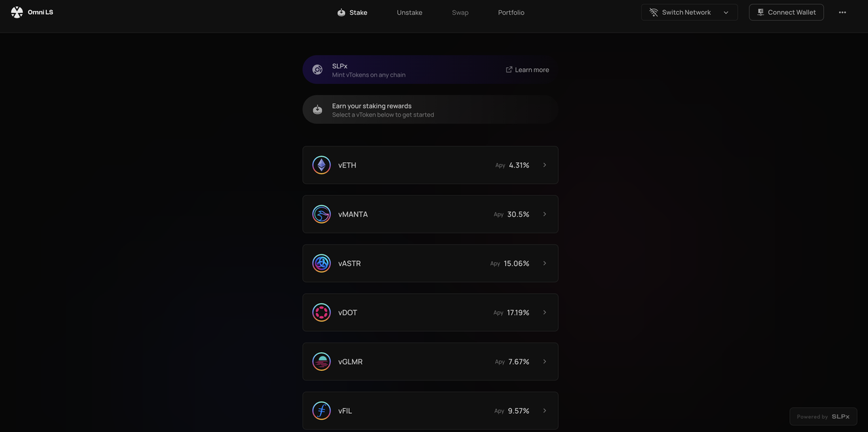
Task: Click the Omni LS logo icon
Action: tap(17, 12)
